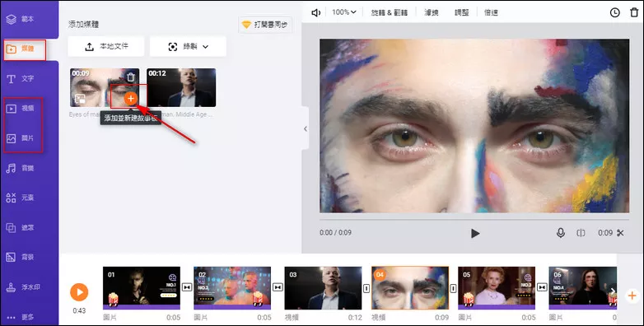Click the 添加媒體 panel heading
The height and width of the screenshot is (326, 644).
point(84,25)
